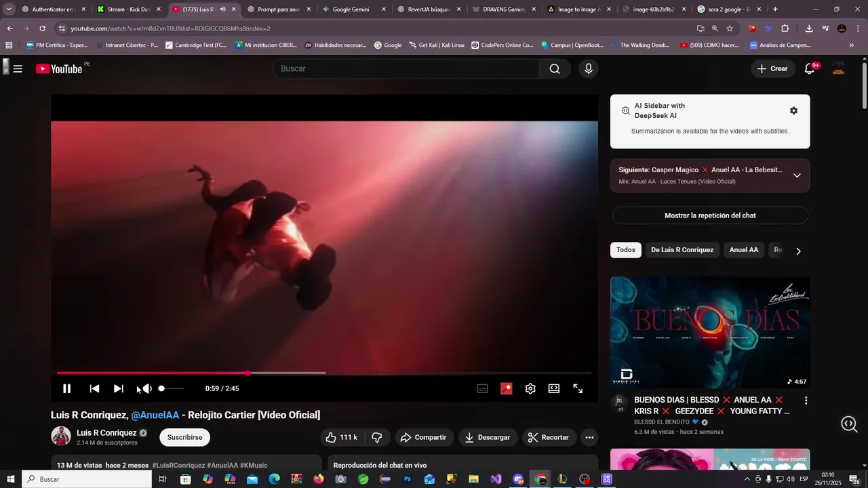Click the red starred extension button in player
Viewport: 868px width, 488px height.
(507, 388)
